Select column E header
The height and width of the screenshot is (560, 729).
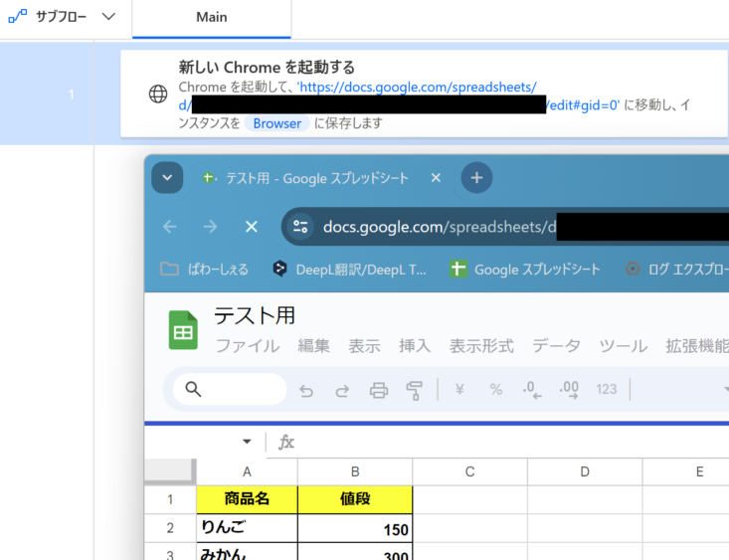[686, 471]
